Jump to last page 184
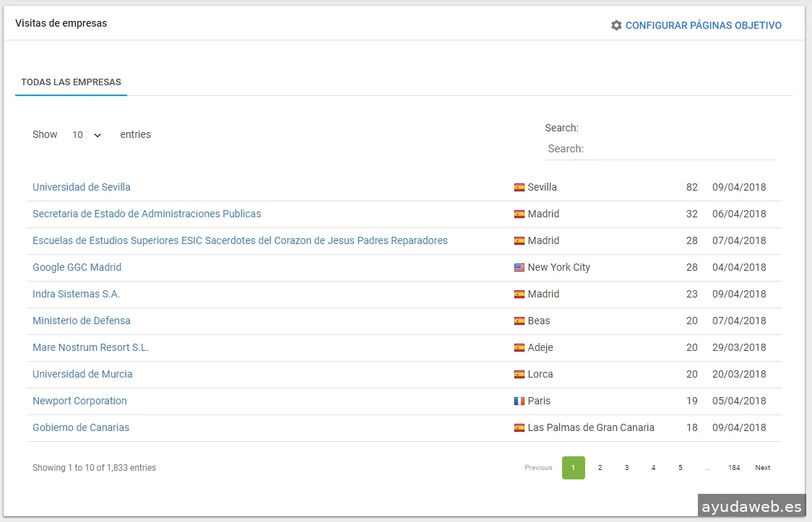 point(734,468)
